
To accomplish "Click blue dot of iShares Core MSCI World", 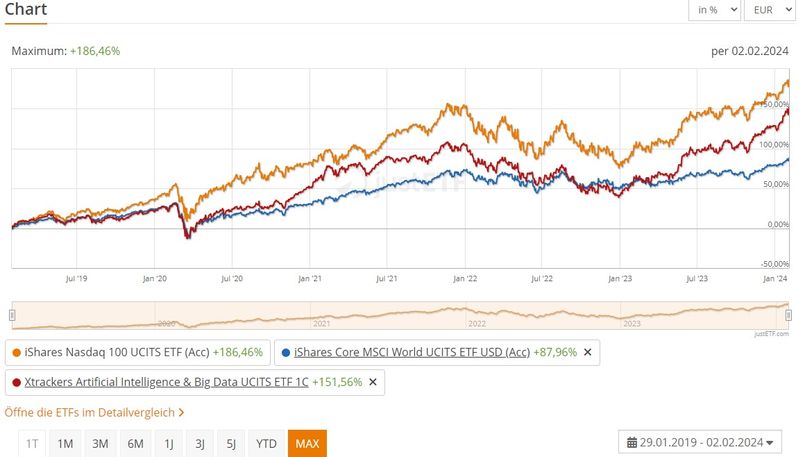I will click(287, 352).
